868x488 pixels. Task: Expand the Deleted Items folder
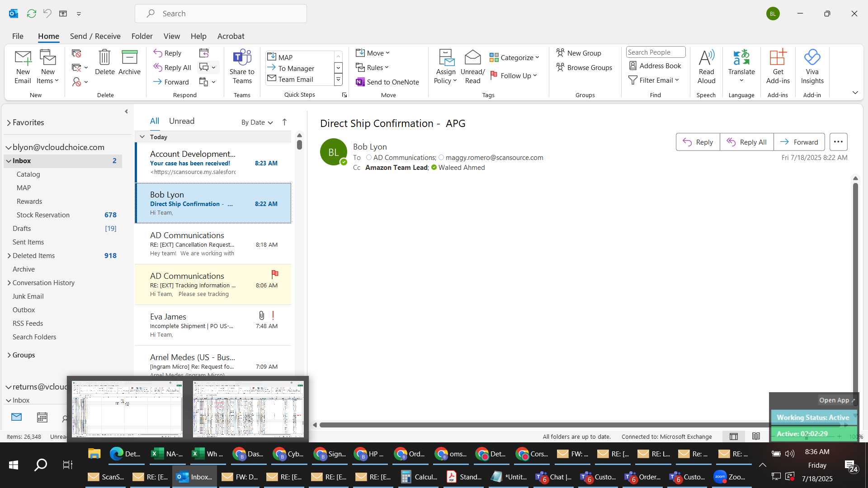click(9, 256)
